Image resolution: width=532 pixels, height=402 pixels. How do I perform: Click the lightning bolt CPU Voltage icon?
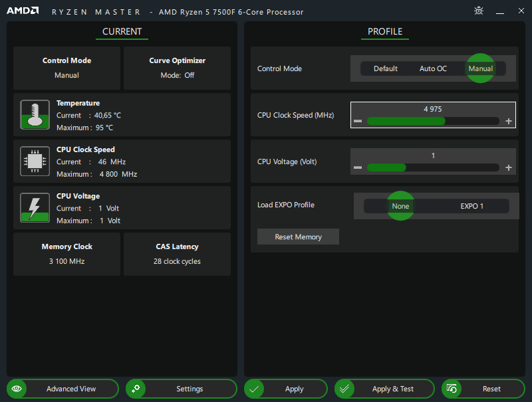35,207
